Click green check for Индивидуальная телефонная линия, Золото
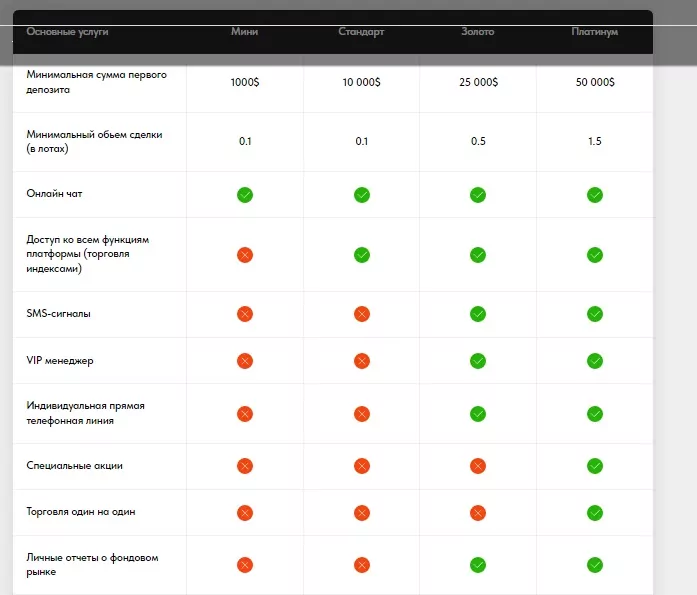The width and height of the screenshot is (697, 595). [x=478, y=414]
